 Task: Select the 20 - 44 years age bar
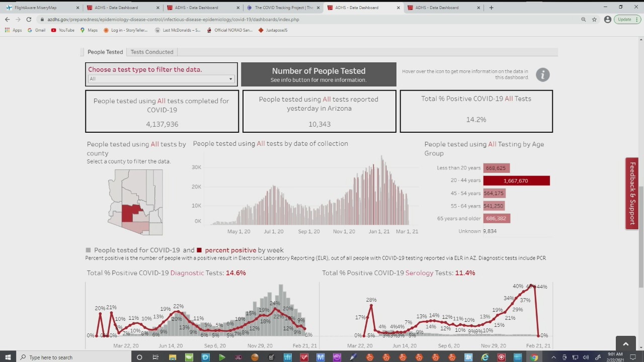(x=516, y=180)
